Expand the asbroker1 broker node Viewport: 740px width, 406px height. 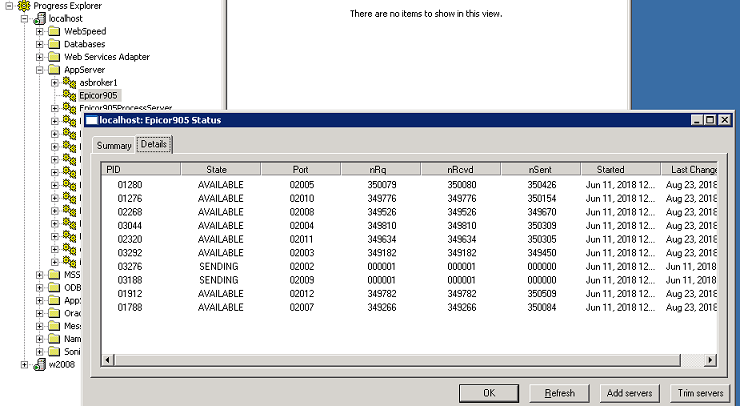pos(55,83)
